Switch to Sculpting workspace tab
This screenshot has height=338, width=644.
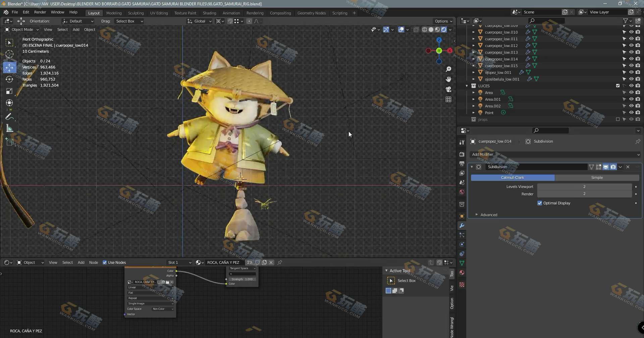136,13
